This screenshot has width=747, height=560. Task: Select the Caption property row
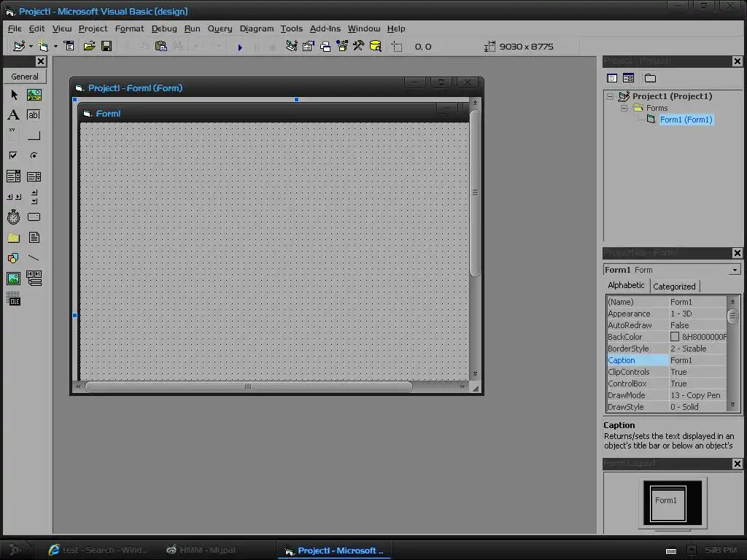pos(667,360)
